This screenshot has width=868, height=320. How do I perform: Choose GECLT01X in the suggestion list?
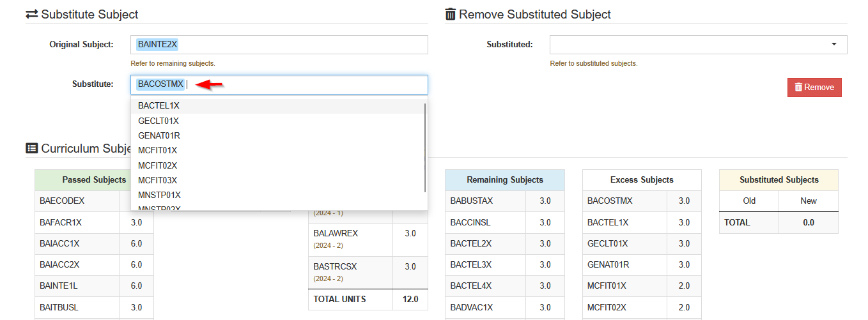pos(279,121)
